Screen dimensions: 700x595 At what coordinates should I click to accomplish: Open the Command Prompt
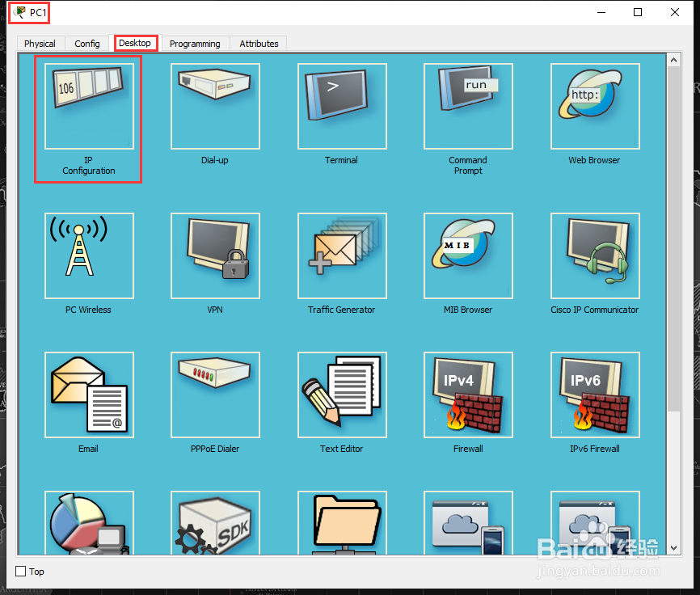[x=468, y=106]
